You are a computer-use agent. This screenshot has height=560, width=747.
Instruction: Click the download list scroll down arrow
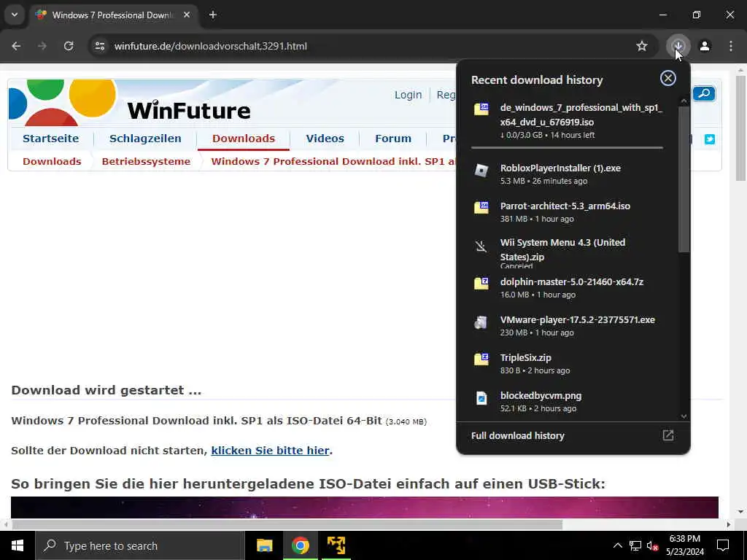pyautogui.click(x=684, y=416)
